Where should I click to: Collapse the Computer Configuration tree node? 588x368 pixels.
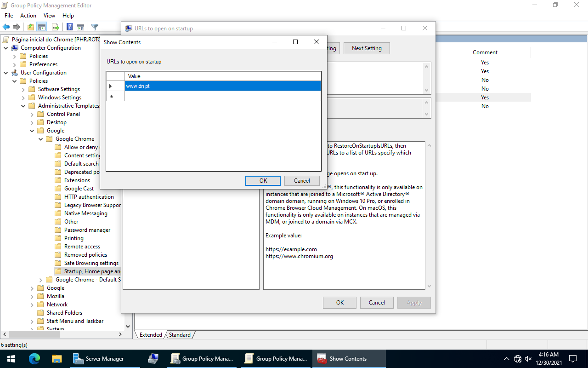(6, 48)
